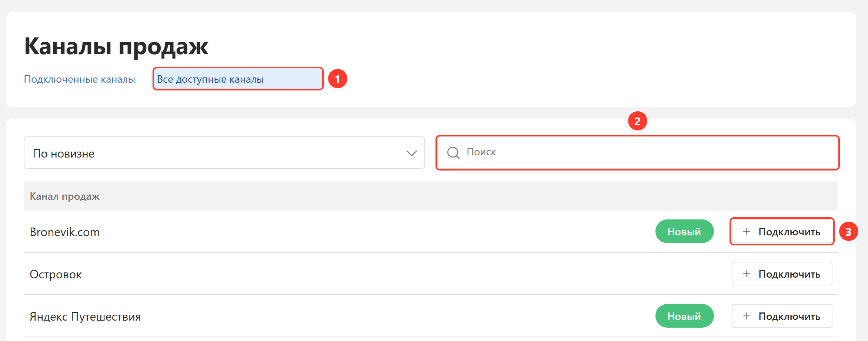
Task: Click the red annotation marker 1
Action: (x=337, y=79)
